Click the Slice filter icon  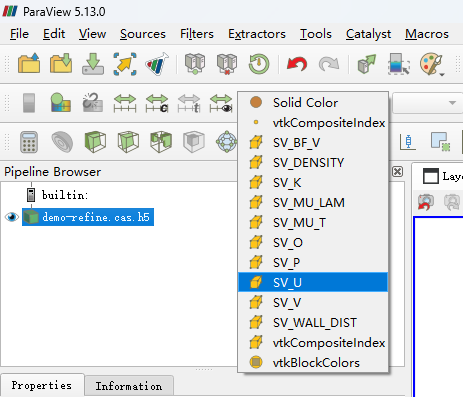128,142
